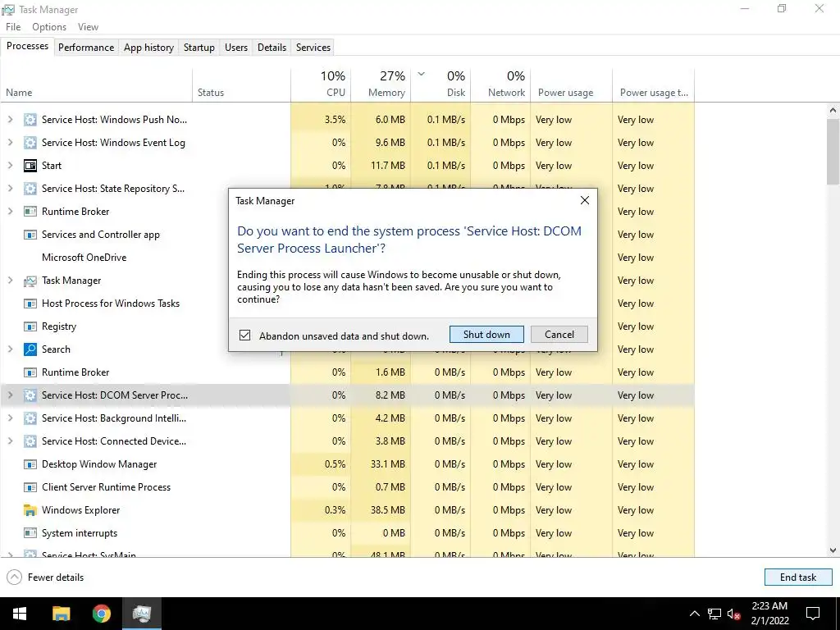
Task: Click Fewer details toggle
Action: coord(46,577)
